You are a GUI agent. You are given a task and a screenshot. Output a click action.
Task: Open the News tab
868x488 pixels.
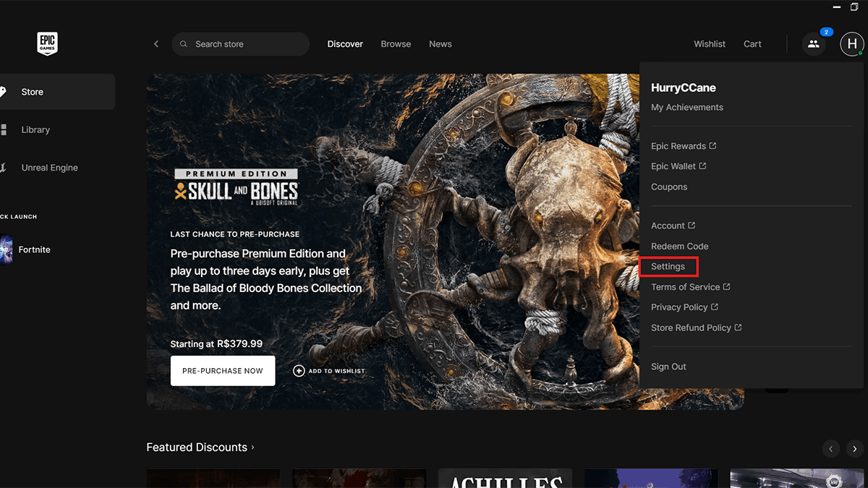pyautogui.click(x=440, y=44)
